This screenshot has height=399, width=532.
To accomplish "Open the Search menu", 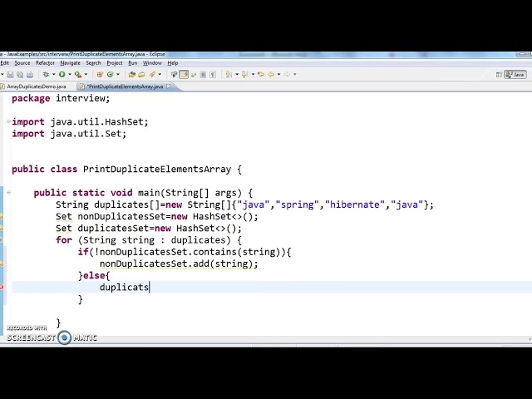I will coord(93,63).
